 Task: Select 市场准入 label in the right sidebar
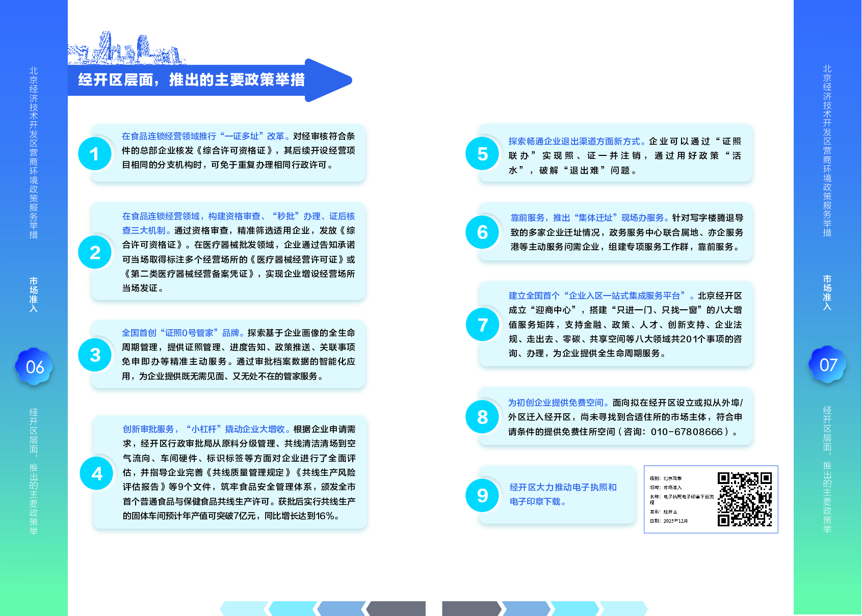[827, 292]
